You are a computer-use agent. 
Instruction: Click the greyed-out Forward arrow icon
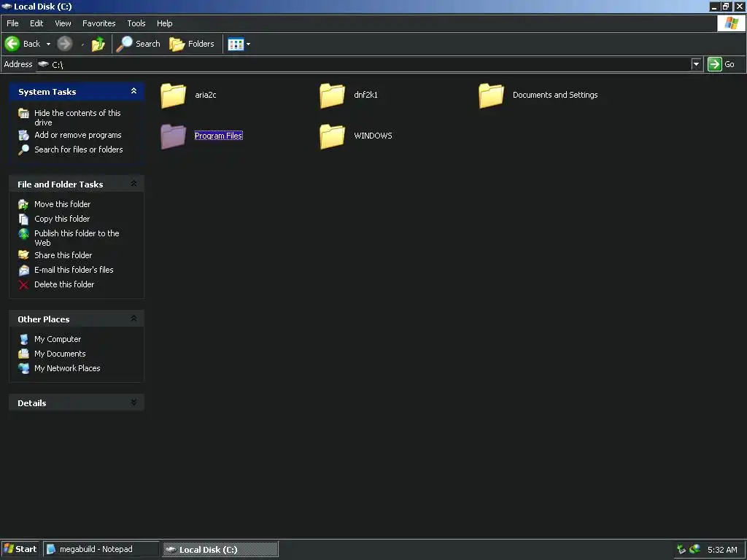click(65, 44)
